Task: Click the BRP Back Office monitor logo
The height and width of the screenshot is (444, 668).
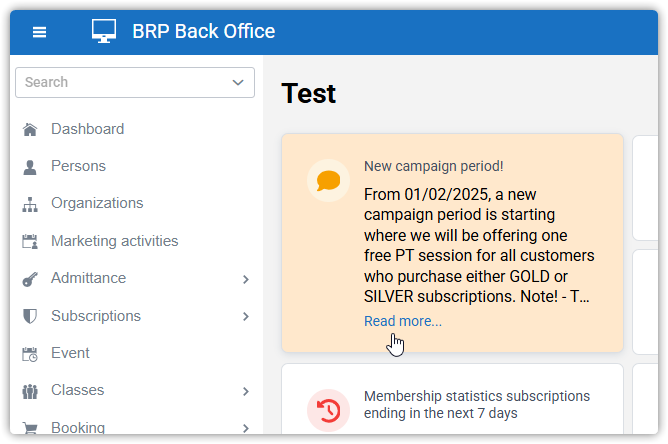Action: 104,32
